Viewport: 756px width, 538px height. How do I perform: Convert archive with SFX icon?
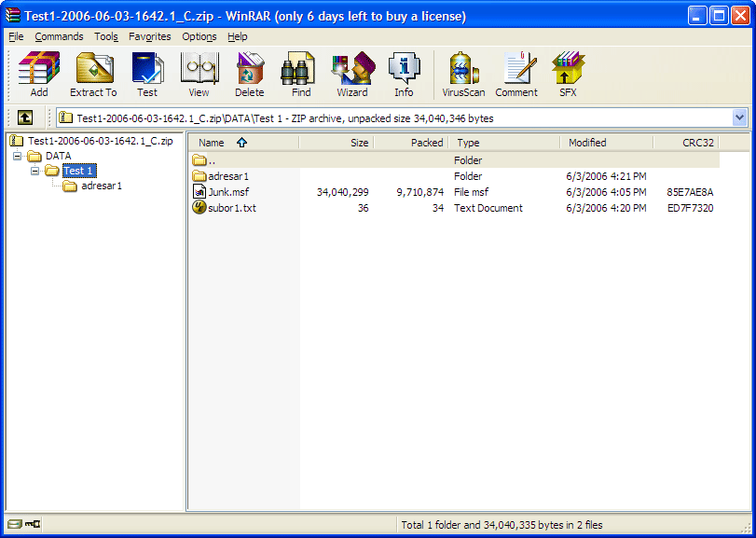pos(568,75)
